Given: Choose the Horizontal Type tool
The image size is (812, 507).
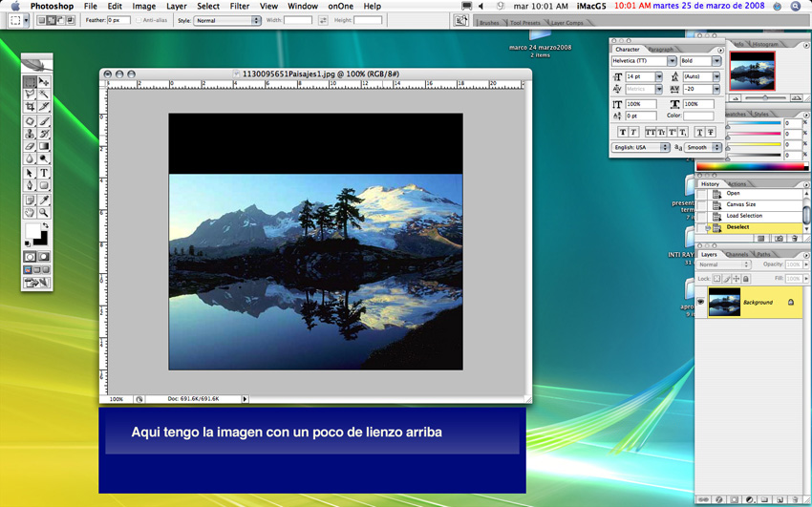Looking at the screenshot, I should (x=44, y=173).
